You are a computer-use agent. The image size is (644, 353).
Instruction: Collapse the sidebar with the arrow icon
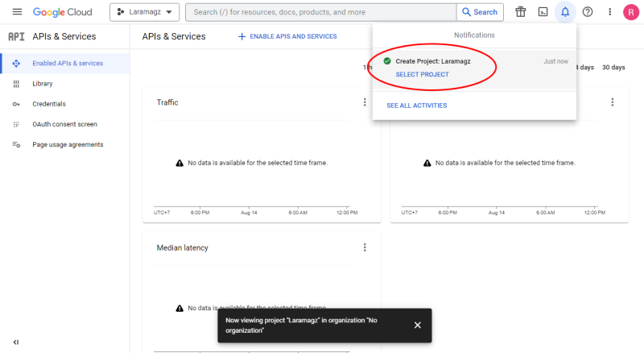pos(15,342)
